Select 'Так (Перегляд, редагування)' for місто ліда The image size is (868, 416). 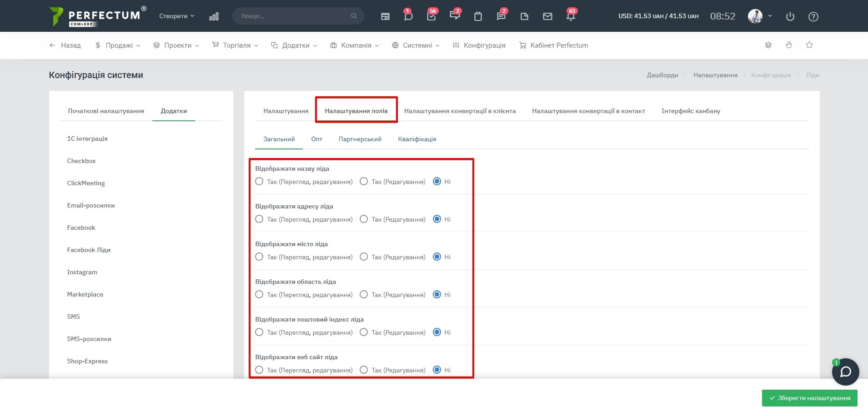pyautogui.click(x=259, y=257)
